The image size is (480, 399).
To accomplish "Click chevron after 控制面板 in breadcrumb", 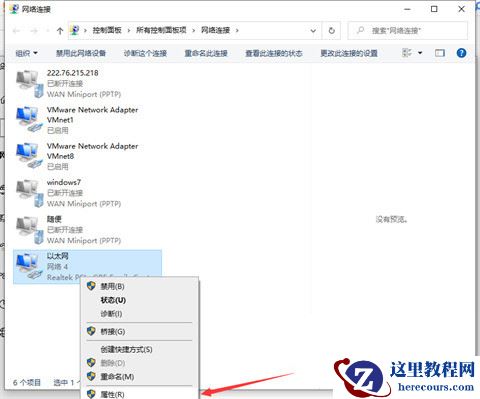I will tap(129, 31).
